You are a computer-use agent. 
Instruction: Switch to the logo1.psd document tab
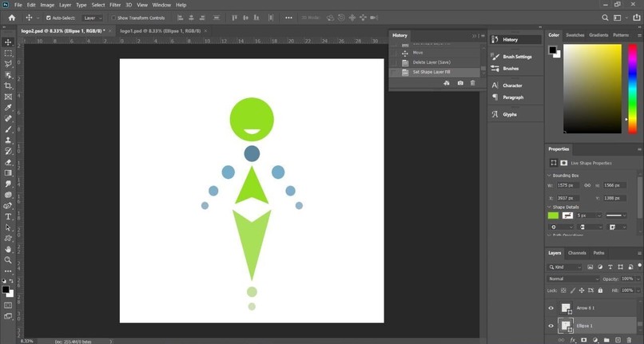(160, 31)
